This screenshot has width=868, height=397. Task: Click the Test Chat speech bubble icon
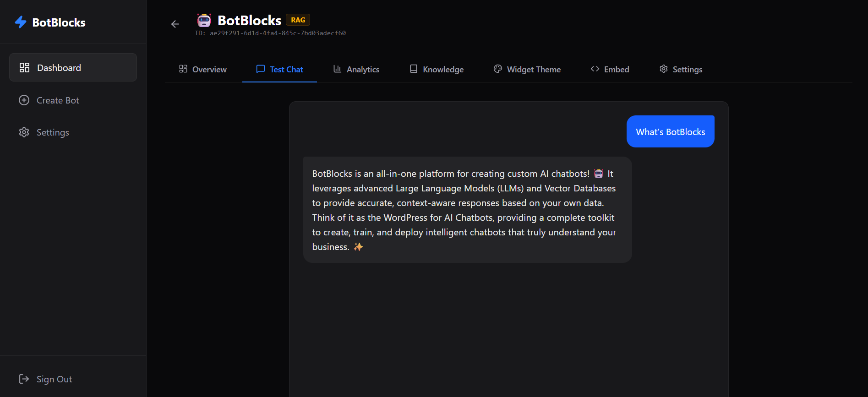coord(261,69)
